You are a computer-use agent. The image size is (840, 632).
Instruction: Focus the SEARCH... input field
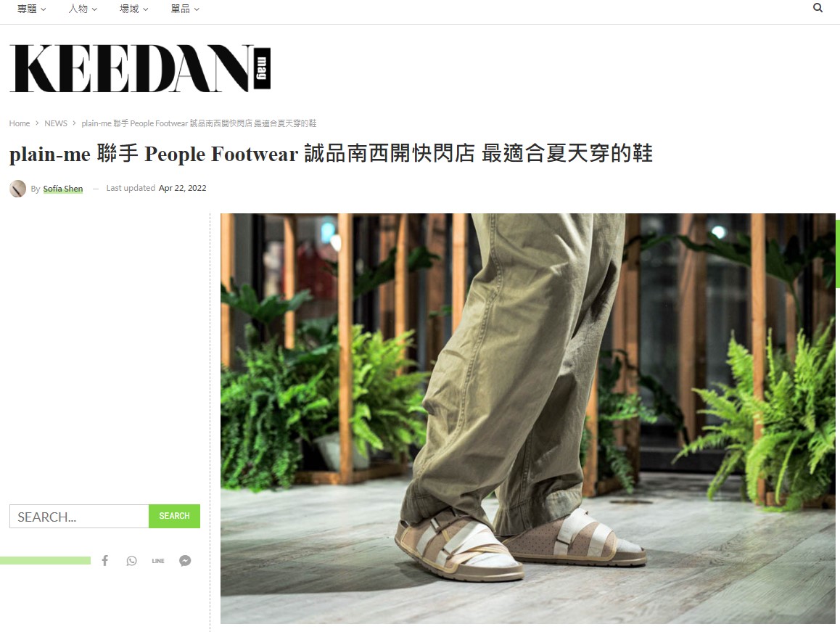click(x=79, y=516)
